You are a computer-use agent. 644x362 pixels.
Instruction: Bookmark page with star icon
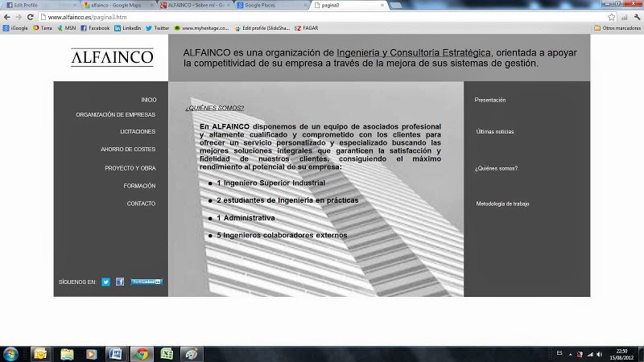tap(612, 17)
